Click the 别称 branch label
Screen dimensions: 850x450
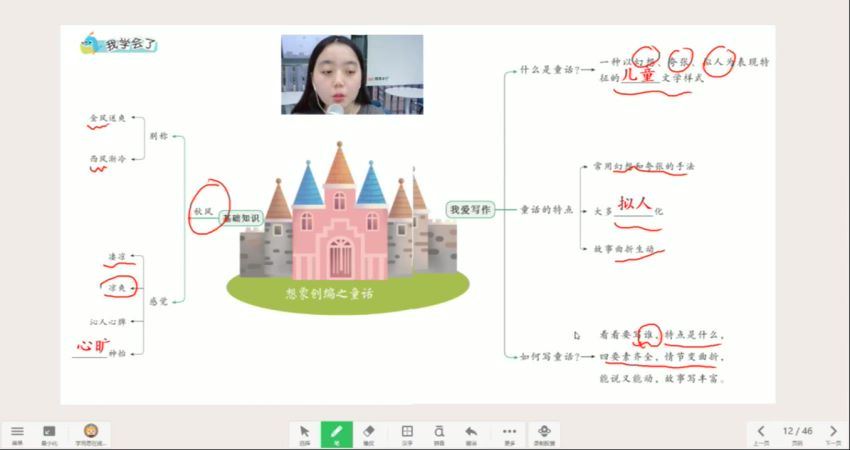point(159,136)
